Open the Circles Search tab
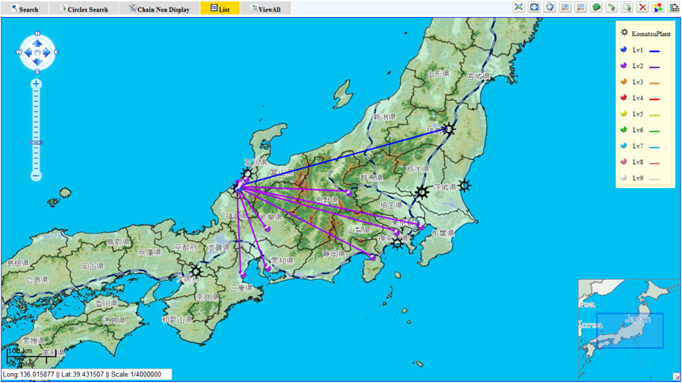The width and height of the screenshot is (682, 383). pos(84,9)
